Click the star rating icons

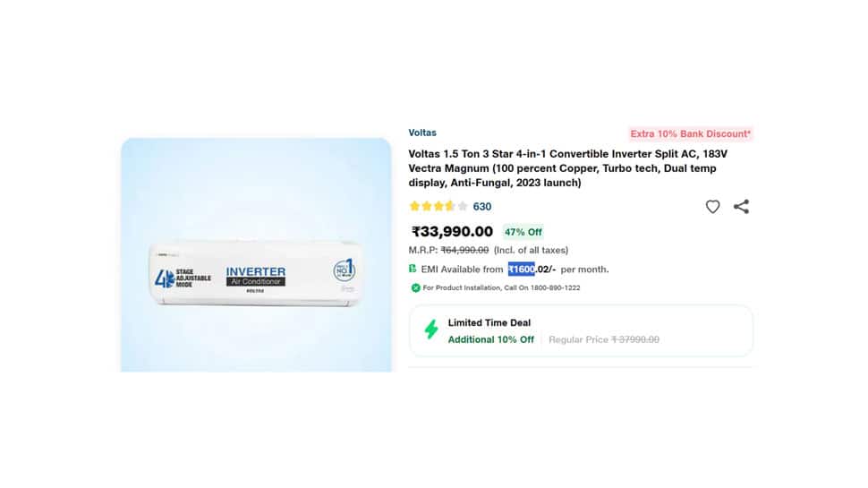pyautogui.click(x=438, y=207)
